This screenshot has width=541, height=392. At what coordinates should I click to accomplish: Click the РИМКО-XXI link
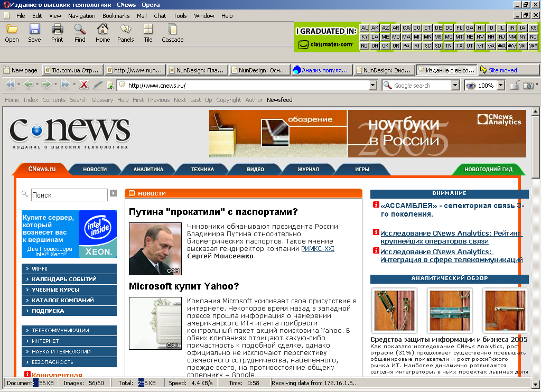pos(318,249)
